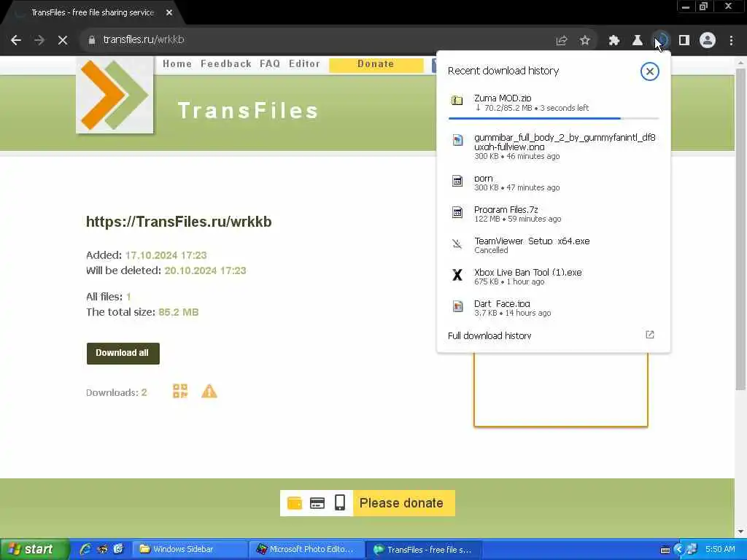Click the credit card donate icon
Viewport: 747px width, 560px height.
(x=317, y=503)
